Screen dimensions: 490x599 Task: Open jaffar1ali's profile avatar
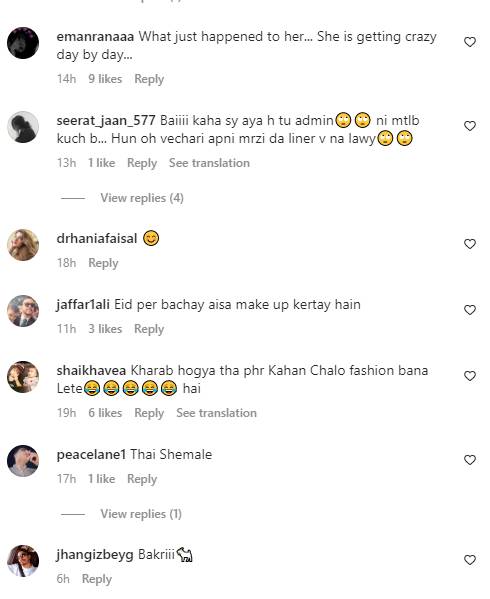(23, 311)
